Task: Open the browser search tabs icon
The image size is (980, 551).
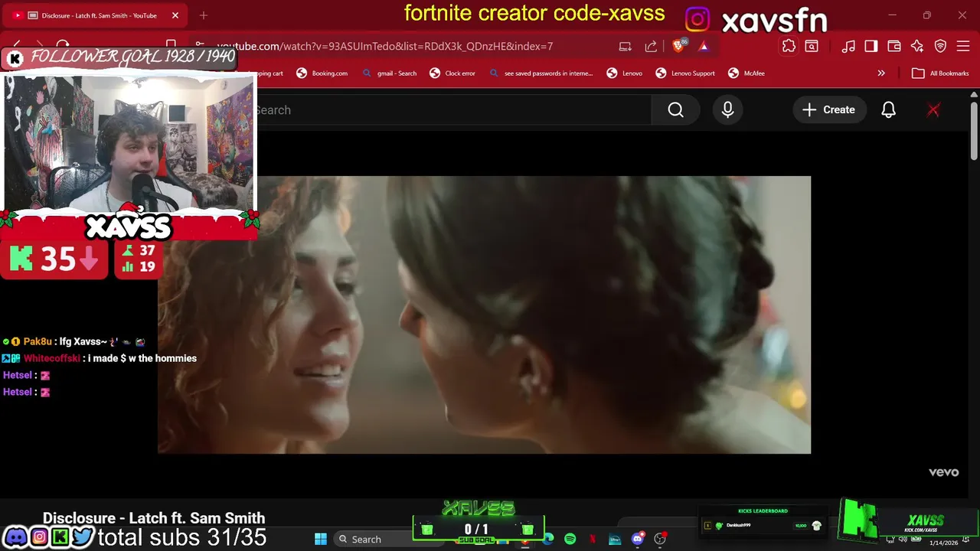Action: (x=812, y=46)
